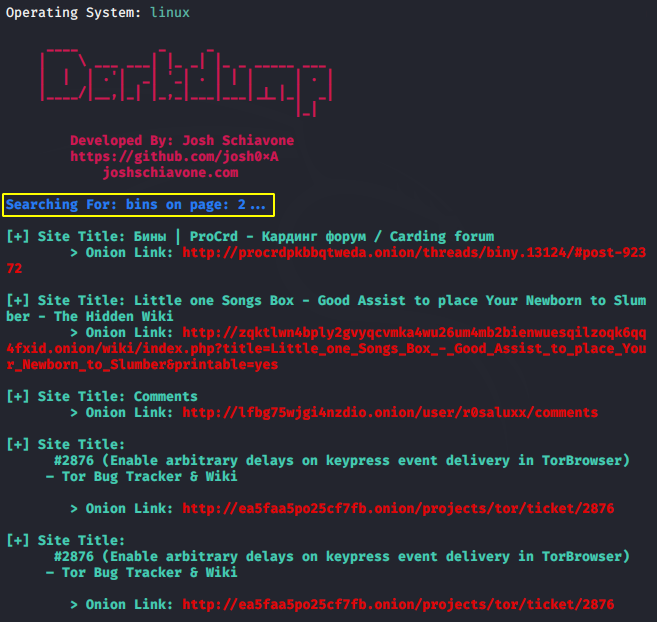This screenshot has width=657, height=622.
Task: Click 'Operating System: linux' text
Action: (98, 13)
